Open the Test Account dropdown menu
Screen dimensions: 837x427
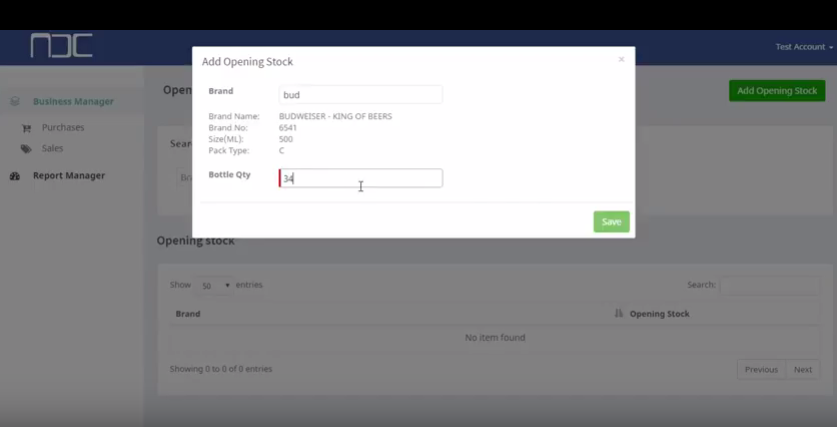(804, 47)
